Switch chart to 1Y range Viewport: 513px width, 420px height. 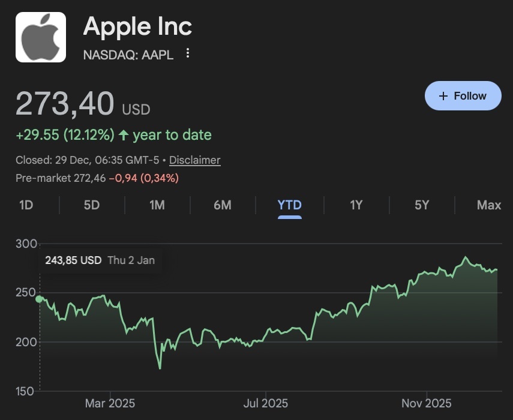(x=356, y=205)
